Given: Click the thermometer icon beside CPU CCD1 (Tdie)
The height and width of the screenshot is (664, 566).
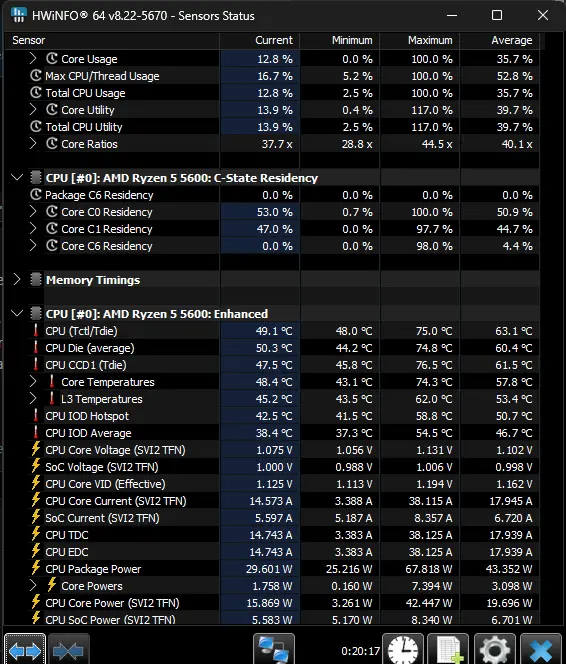Looking at the screenshot, I should pos(36,365).
